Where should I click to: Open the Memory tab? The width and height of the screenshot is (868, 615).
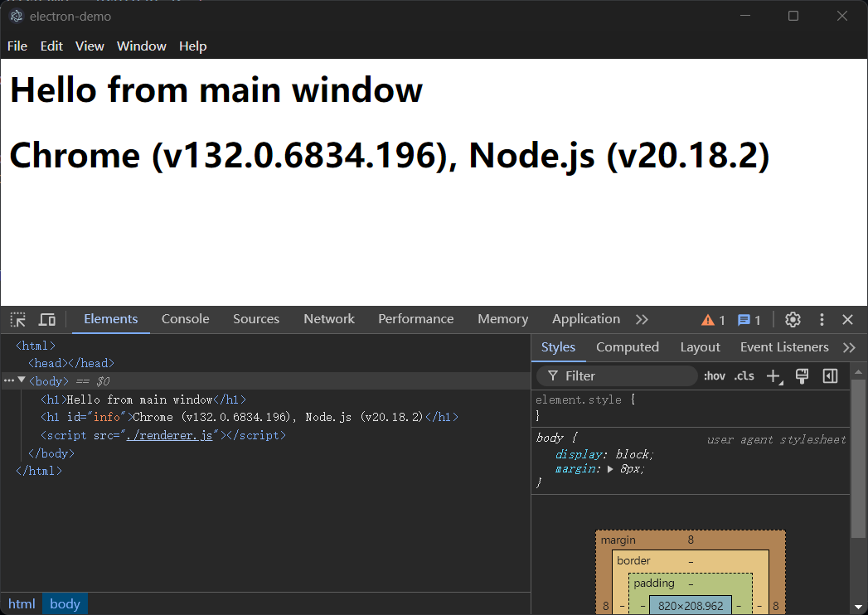pyautogui.click(x=502, y=319)
